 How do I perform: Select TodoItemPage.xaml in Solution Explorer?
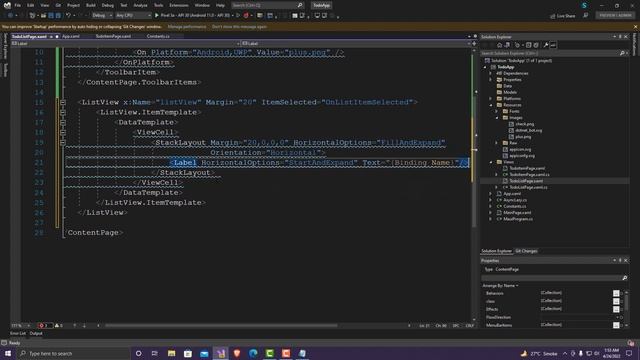(x=527, y=168)
